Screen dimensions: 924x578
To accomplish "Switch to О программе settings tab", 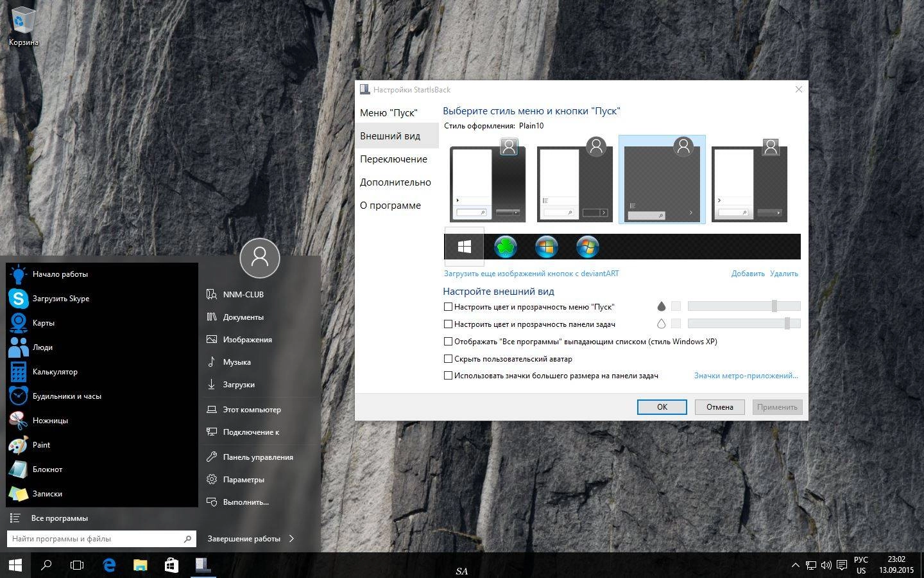I will (x=397, y=206).
